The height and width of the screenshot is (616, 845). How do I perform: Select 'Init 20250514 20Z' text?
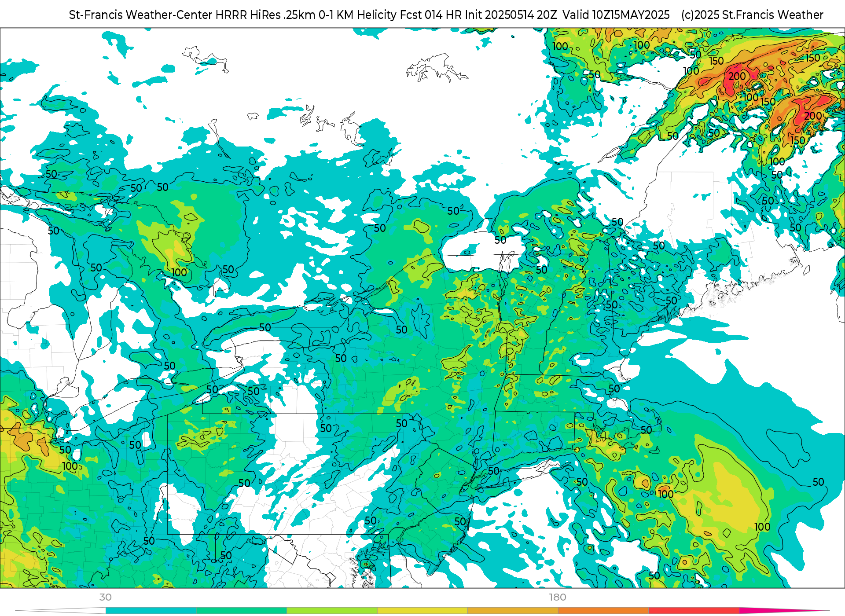(x=511, y=15)
